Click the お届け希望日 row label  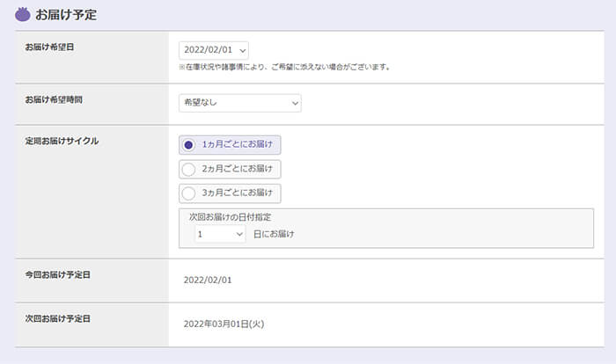[49, 47]
